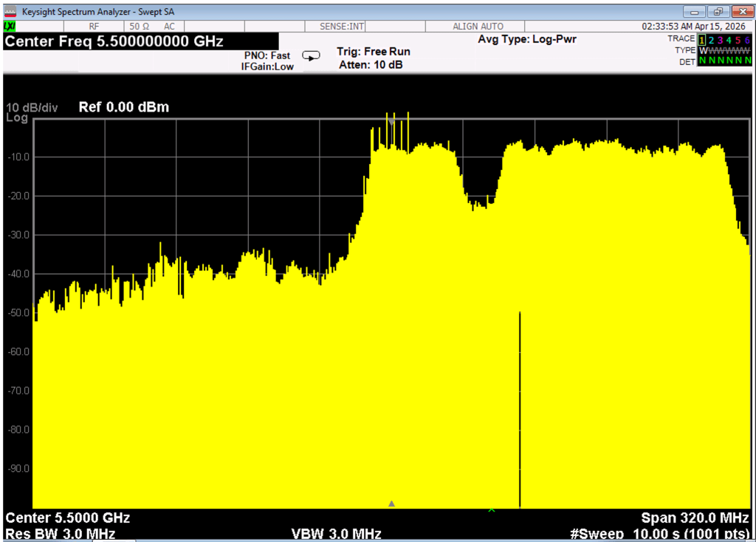Click the Res BW 3.0 MHz label
Screen dimensions: 756x542
pyautogui.click(x=61, y=534)
